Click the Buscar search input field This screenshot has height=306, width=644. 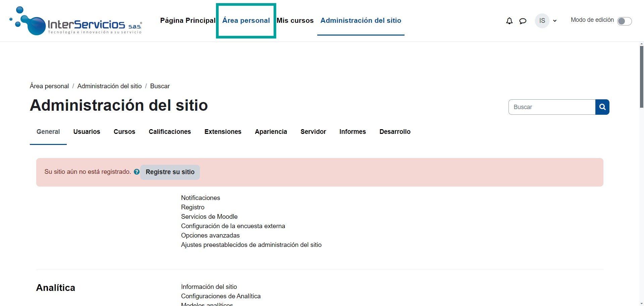552,107
